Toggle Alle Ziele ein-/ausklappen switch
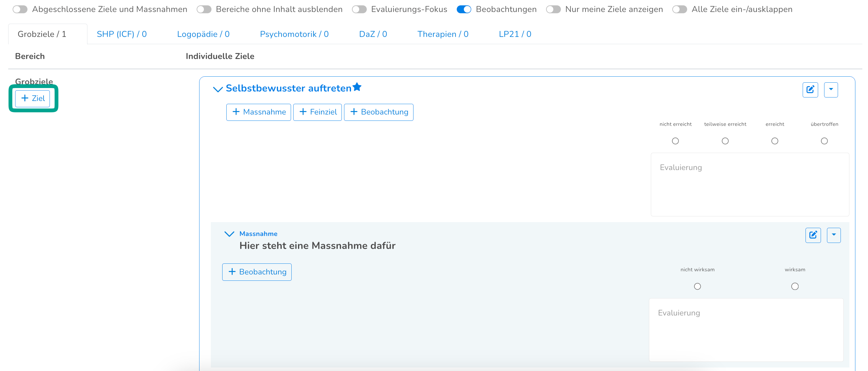868x371 pixels. tap(679, 9)
